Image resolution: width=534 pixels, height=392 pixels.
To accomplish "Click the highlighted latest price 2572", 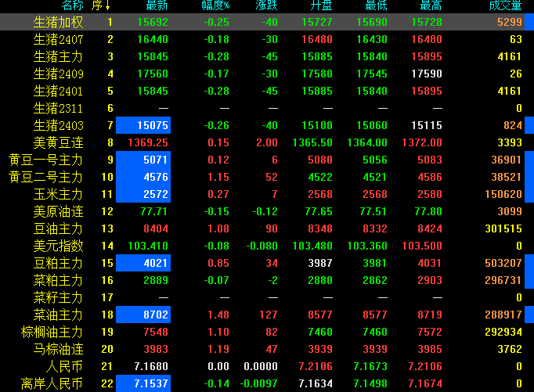I will coord(143,194).
